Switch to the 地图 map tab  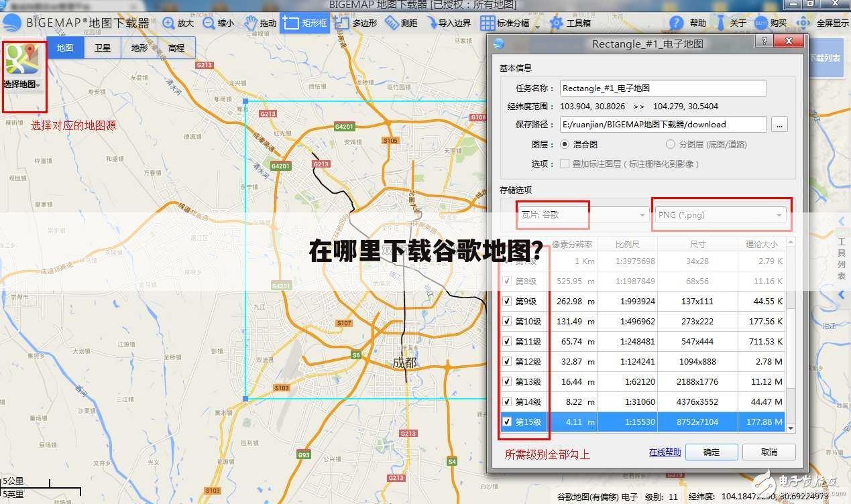click(x=65, y=48)
